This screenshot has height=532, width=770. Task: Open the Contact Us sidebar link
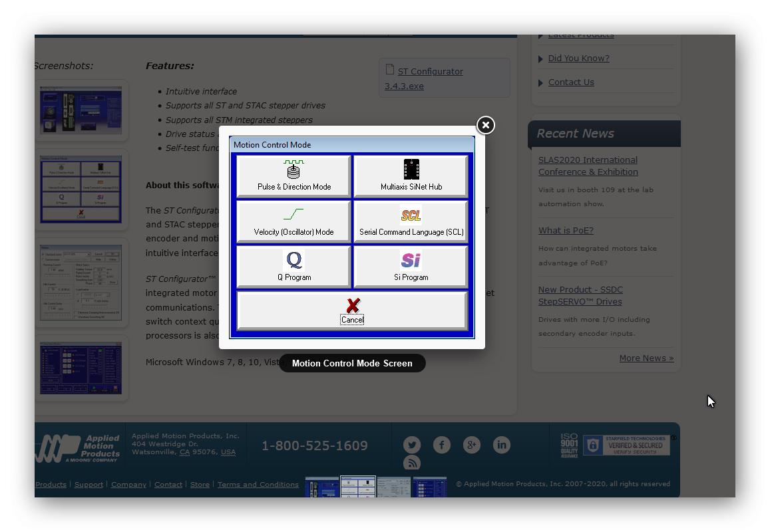pos(571,82)
